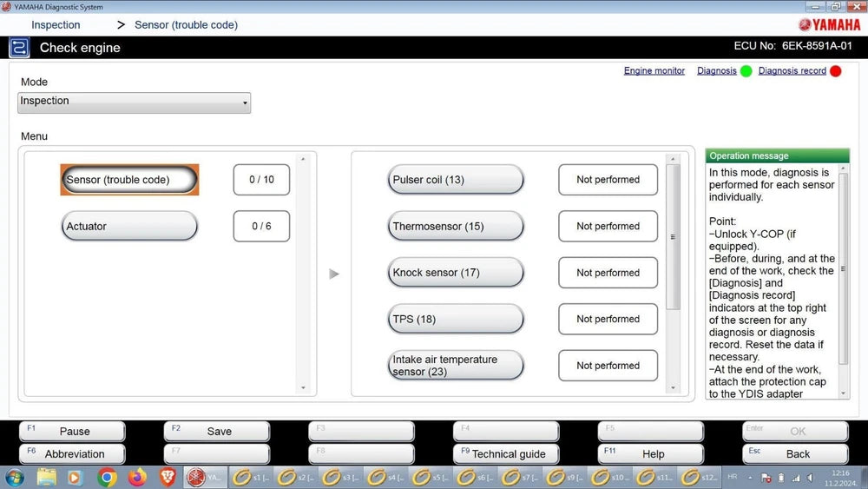The height and width of the screenshot is (489, 868).
Task: Select Knock sensor (17)
Action: pos(456,273)
